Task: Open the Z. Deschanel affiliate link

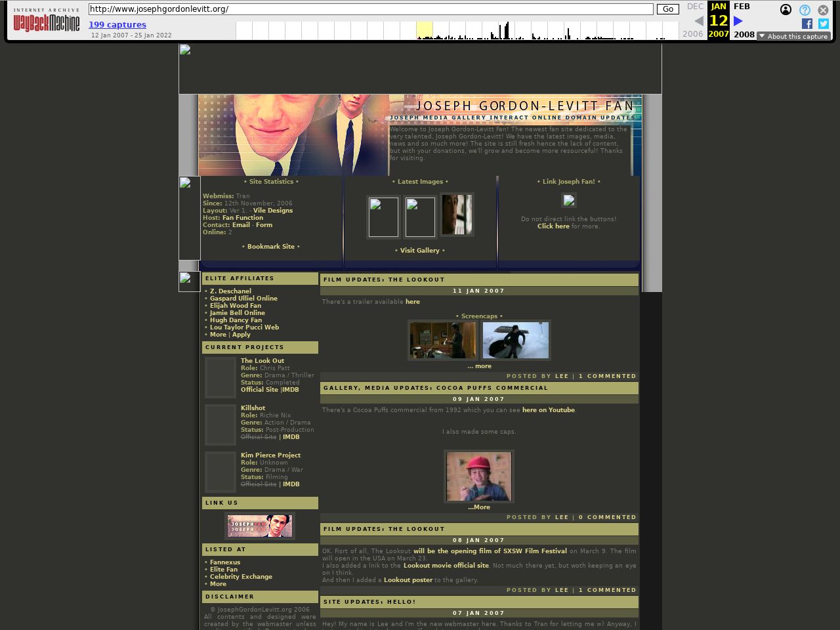Action: click(x=230, y=291)
